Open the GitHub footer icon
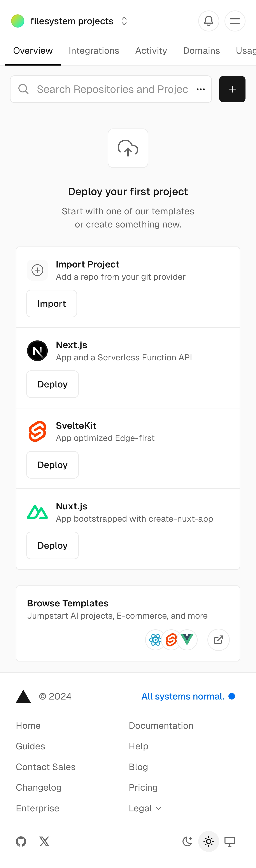Screen dimensions: 256x868 (21, 841)
